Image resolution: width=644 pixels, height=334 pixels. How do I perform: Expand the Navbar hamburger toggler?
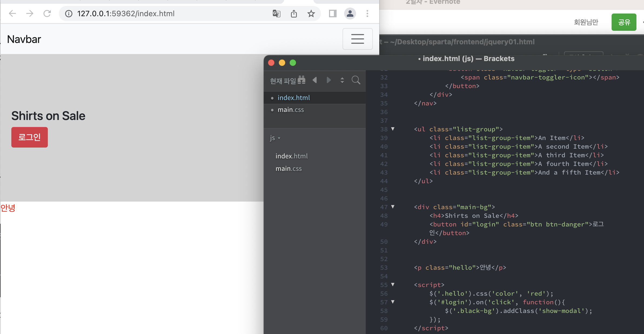(x=358, y=39)
